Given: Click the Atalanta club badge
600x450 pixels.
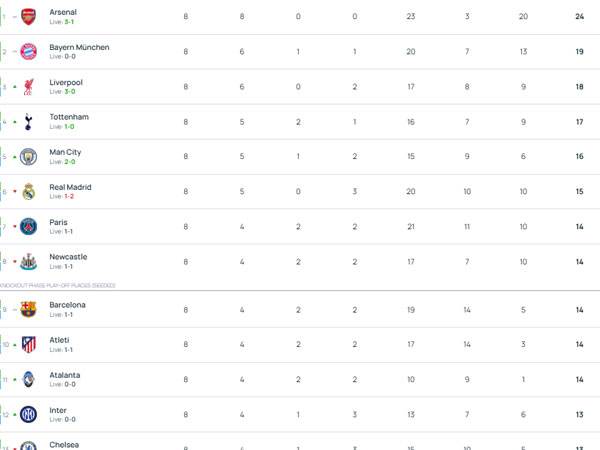Looking at the screenshot, I should [28, 379].
